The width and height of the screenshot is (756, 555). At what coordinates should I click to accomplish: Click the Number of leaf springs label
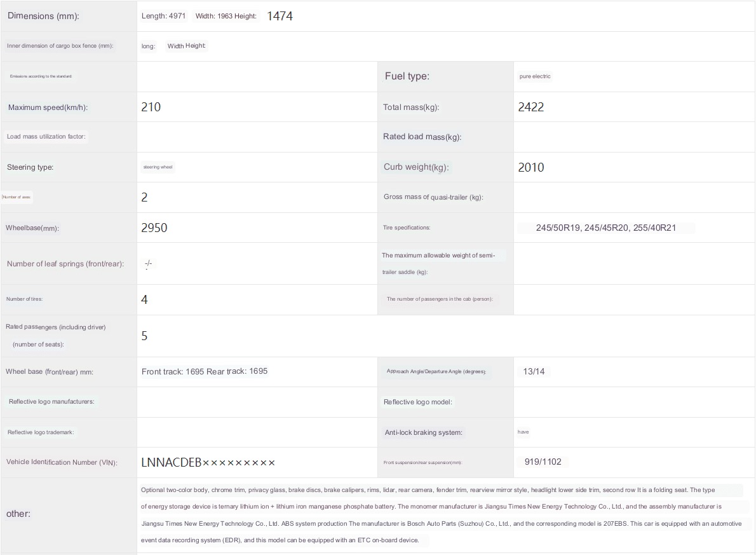click(65, 264)
